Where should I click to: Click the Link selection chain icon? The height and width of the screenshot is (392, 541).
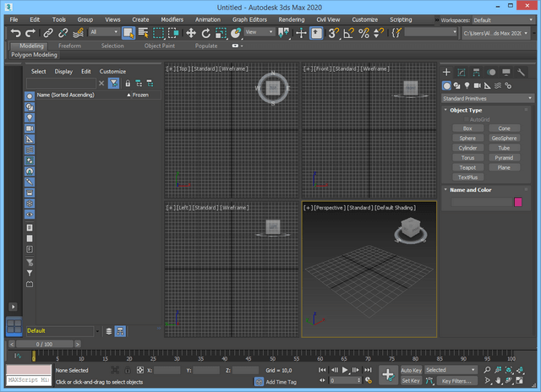point(50,33)
